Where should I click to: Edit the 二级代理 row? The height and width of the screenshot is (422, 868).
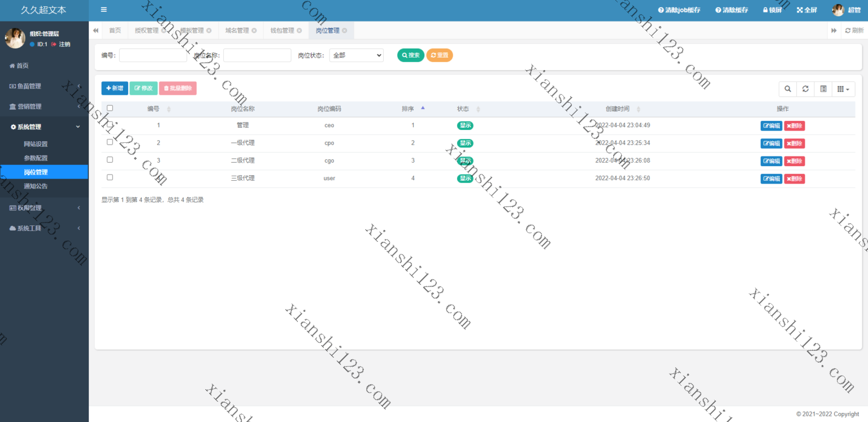771,161
